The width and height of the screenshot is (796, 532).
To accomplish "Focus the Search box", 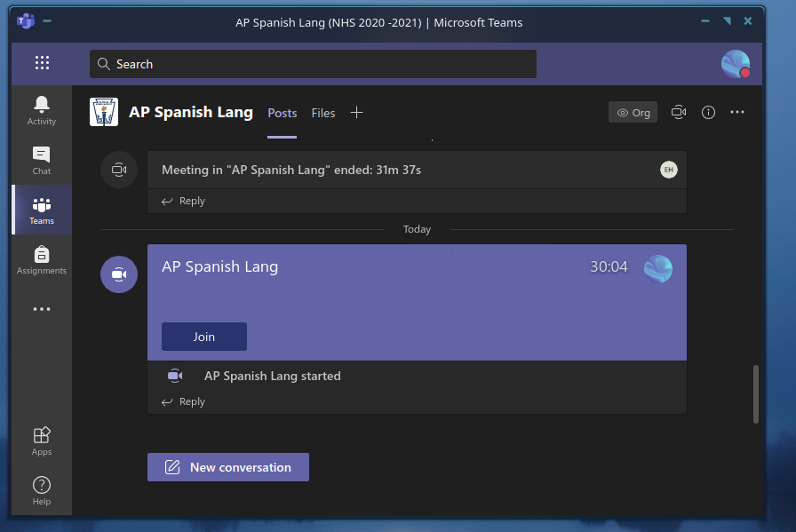I will tap(313, 64).
